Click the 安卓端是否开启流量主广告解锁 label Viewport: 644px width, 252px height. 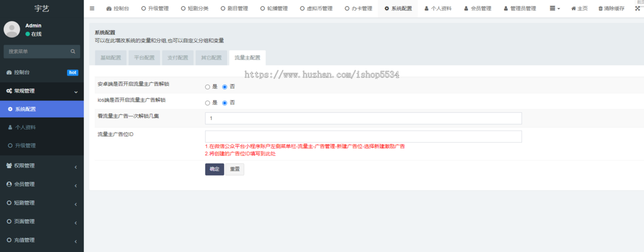pos(134,84)
